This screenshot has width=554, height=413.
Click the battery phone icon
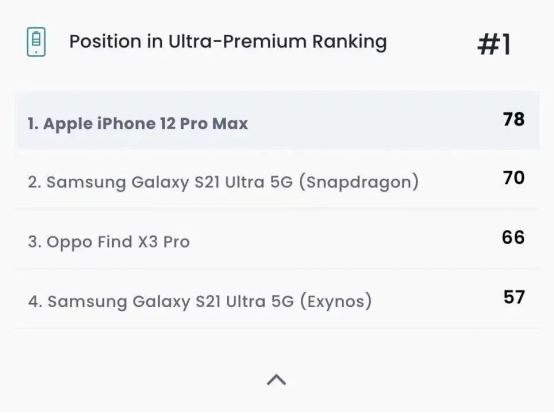click(36, 42)
